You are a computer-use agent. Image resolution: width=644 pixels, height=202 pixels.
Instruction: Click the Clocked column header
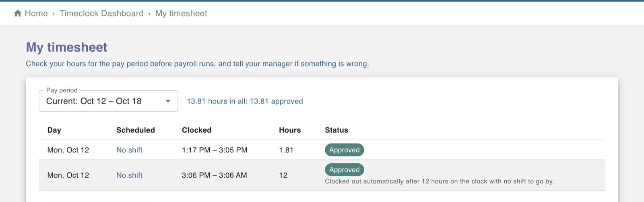pos(196,130)
